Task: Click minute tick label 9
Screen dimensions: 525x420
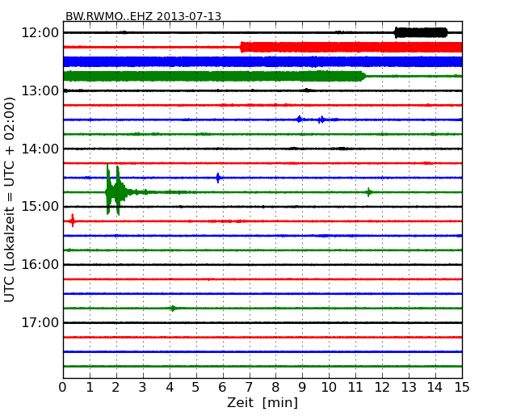Action: 302,388
